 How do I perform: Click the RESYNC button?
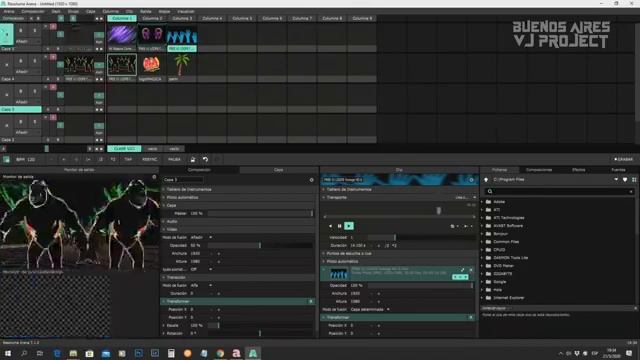[149, 159]
